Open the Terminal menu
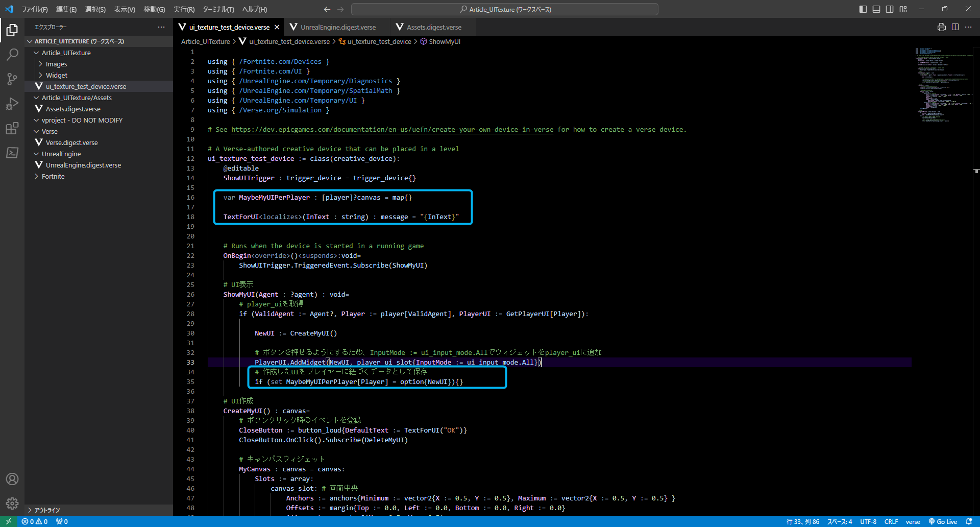 tap(218, 9)
